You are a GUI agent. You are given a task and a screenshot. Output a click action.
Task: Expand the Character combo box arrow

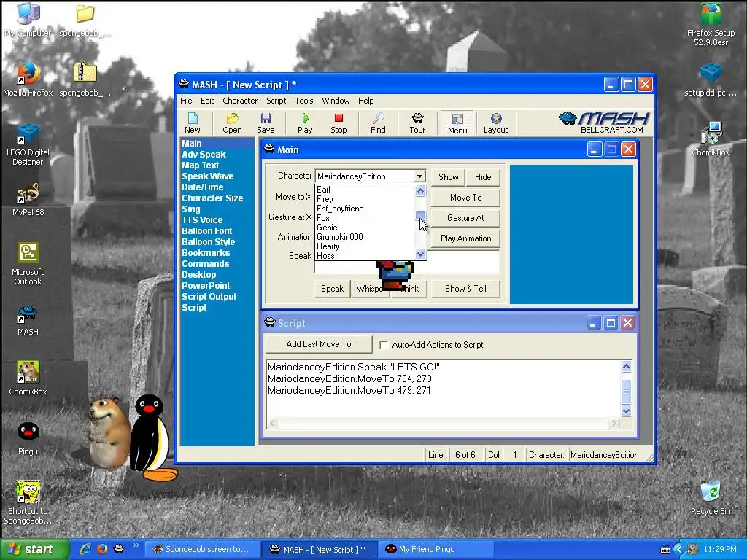(x=419, y=176)
